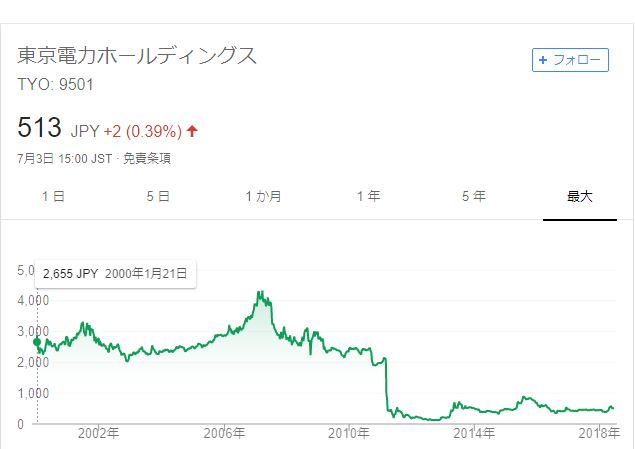Switch to the 1年 chart range

pos(369,196)
